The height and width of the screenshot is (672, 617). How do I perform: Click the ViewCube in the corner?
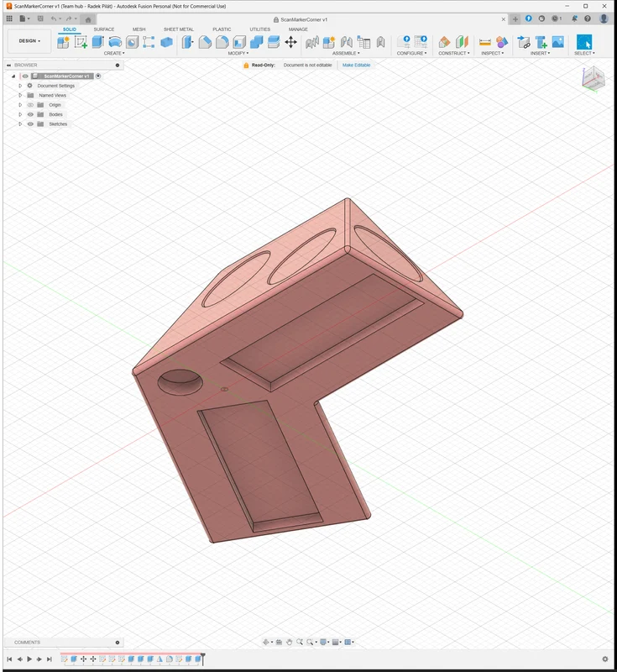pyautogui.click(x=593, y=78)
